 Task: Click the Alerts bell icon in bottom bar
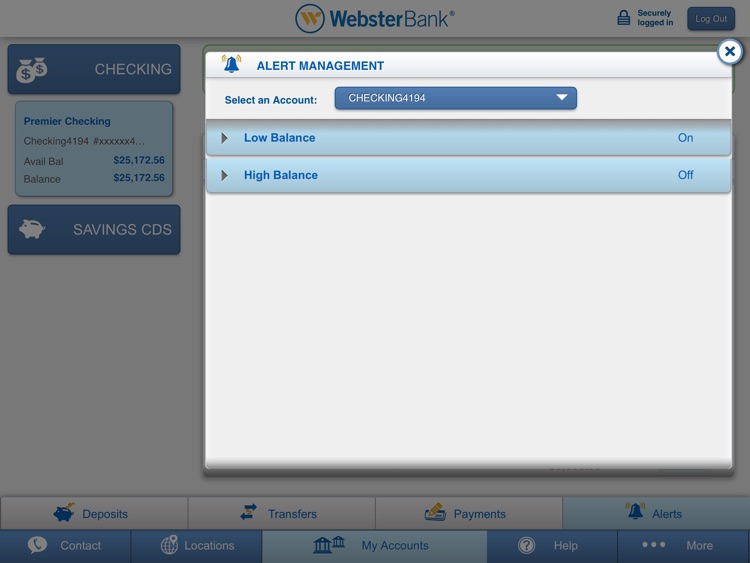point(635,511)
